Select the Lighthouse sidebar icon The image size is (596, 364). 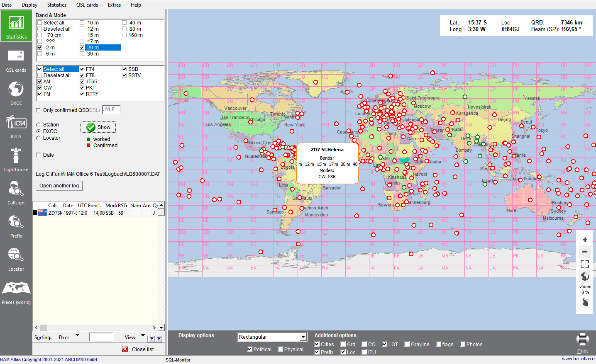(x=16, y=159)
